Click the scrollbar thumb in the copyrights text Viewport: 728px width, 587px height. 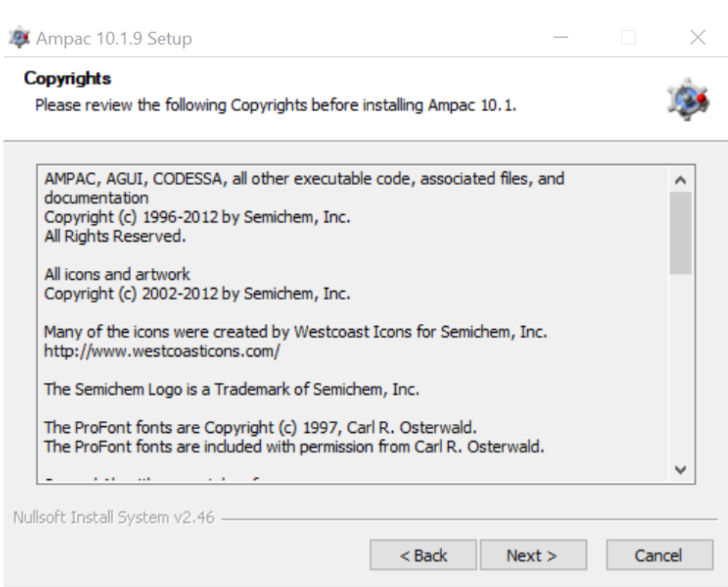pyautogui.click(x=680, y=233)
